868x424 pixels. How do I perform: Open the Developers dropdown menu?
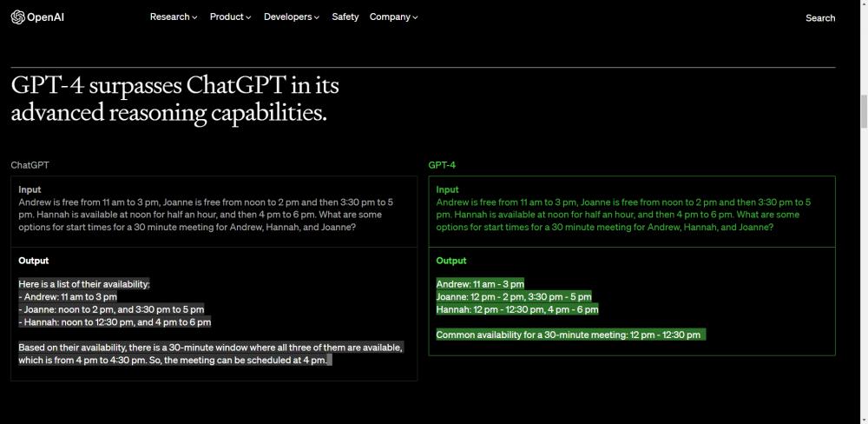[291, 17]
